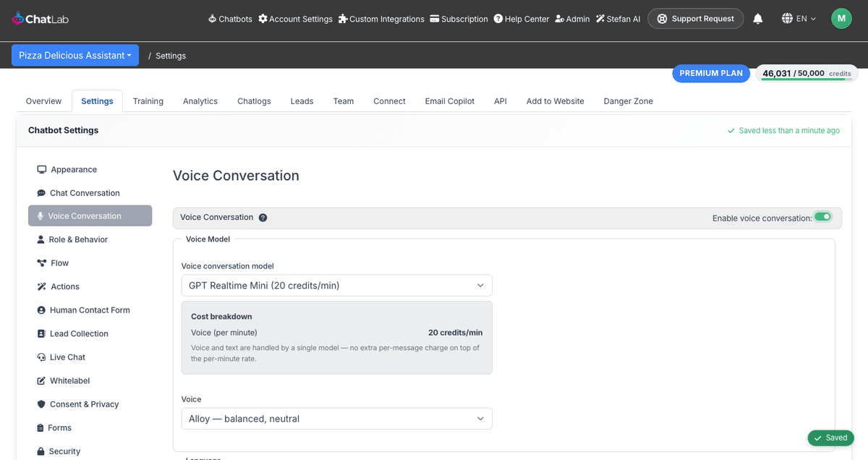868x460 pixels.
Task: Click the Security lock icon
Action: [41, 451]
